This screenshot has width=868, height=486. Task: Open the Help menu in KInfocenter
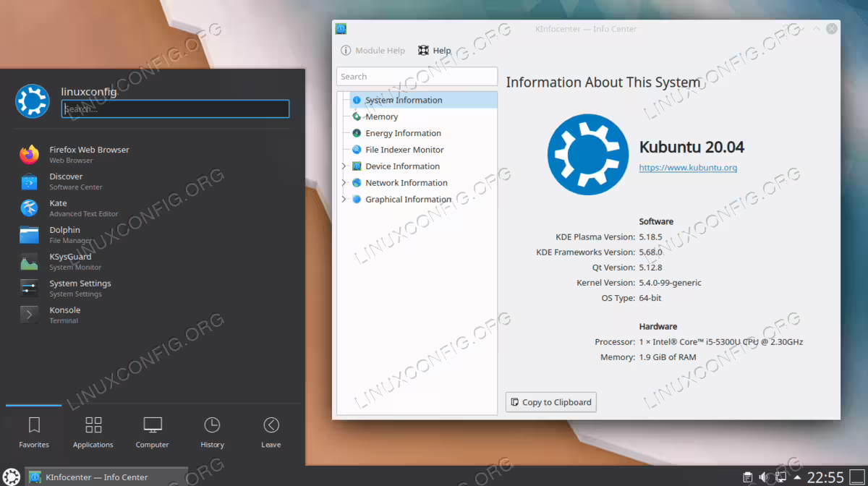tap(435, 51)
